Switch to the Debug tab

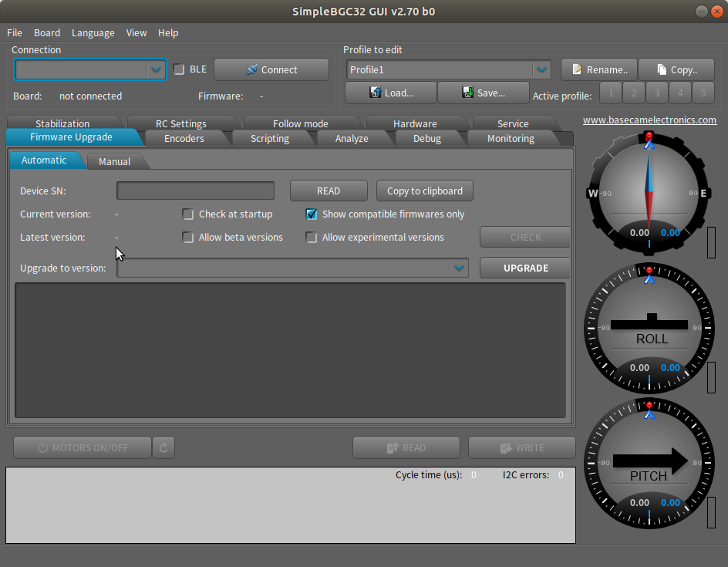click(427, 138)
